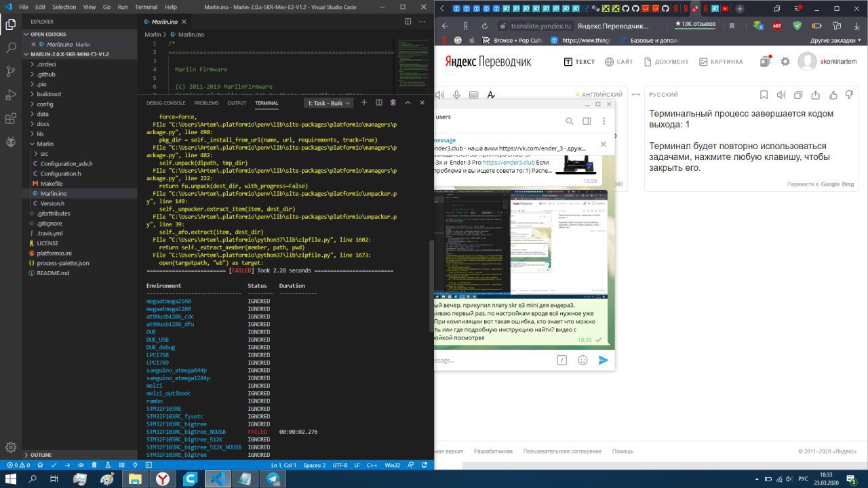Copy the translated Russian text
Screen dimensions: 868x488
click(x=798, y=95)
